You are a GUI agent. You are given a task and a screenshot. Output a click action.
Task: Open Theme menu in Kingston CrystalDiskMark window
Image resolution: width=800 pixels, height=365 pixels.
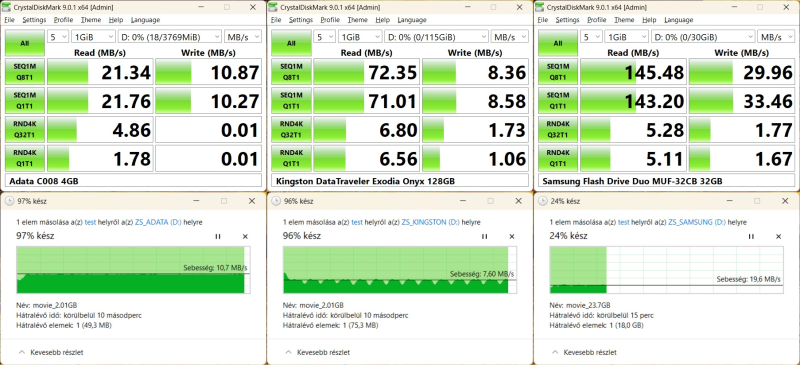(x=357, y=20)
